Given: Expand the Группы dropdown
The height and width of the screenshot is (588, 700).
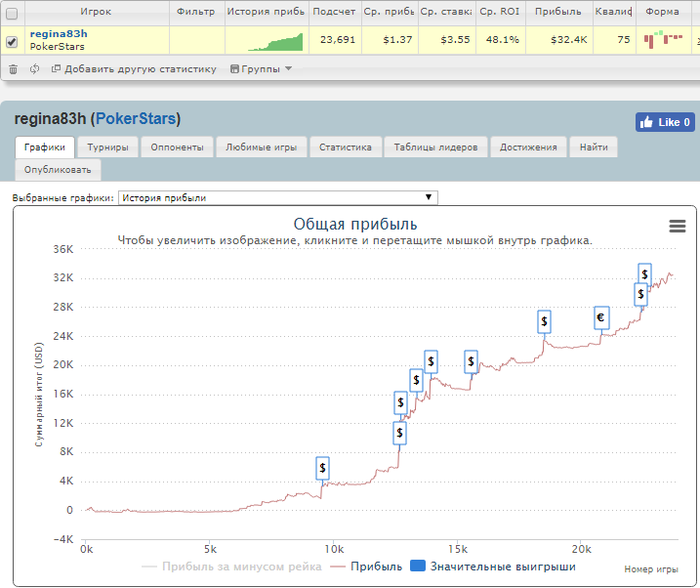Looking at the screenshot, I should [287, 69].
